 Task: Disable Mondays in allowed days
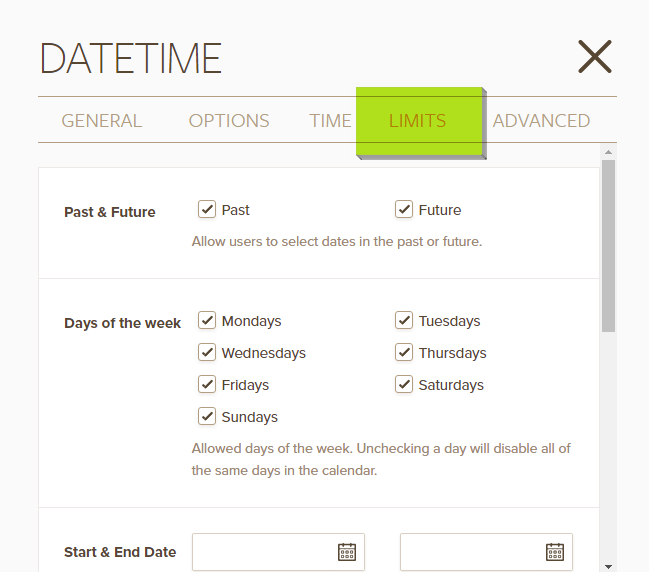[208, 321]
